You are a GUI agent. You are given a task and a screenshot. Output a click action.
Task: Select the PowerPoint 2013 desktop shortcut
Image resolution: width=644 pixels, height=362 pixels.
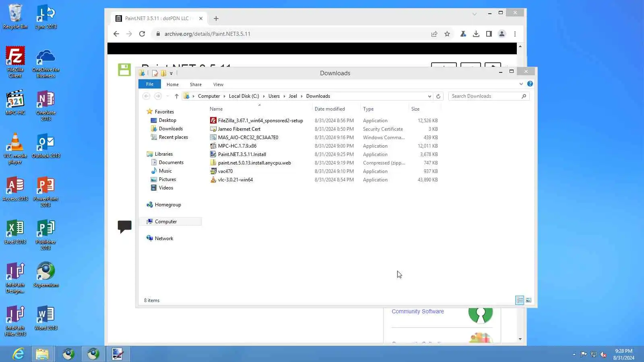(46, 191)
